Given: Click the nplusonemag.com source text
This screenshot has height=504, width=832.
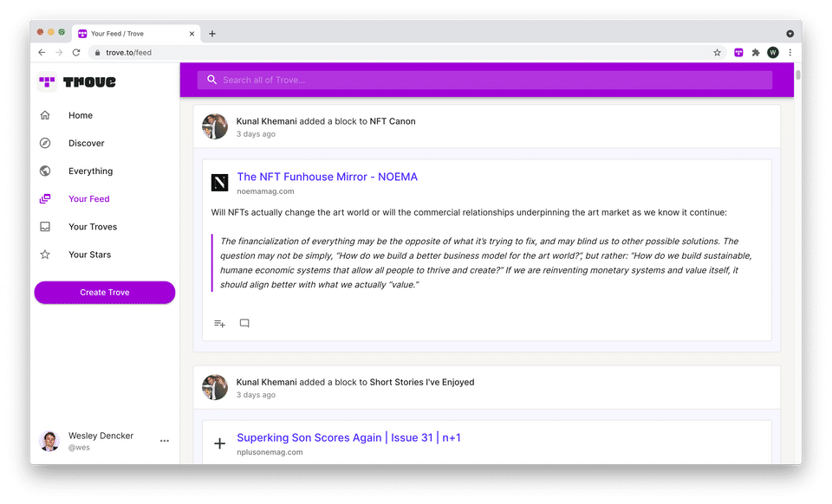Looking at the screenshot, I should point(270,452).
